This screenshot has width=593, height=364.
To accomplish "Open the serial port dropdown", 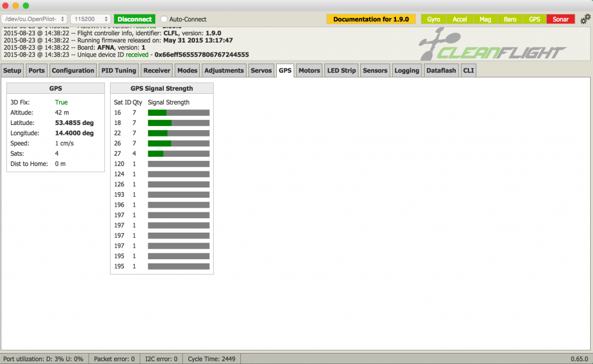I will (x=35, y=19).
